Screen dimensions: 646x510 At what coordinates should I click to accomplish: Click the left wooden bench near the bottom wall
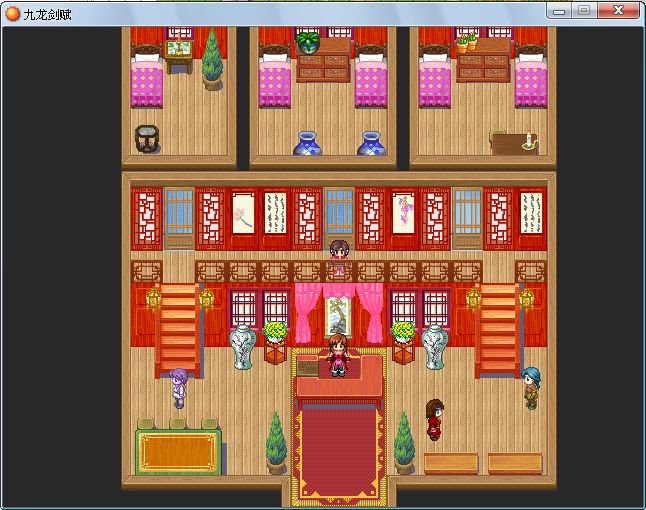(x=451, y=463)
